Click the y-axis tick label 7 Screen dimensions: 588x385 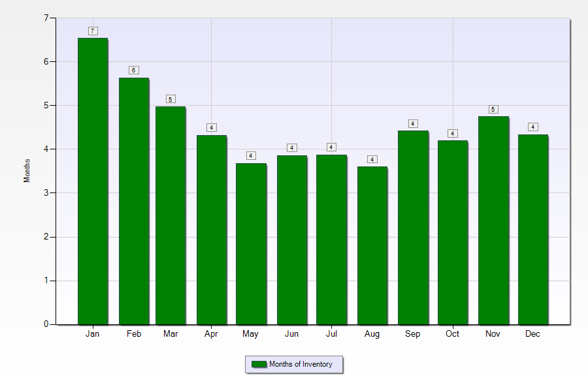[x=46, y=18]
